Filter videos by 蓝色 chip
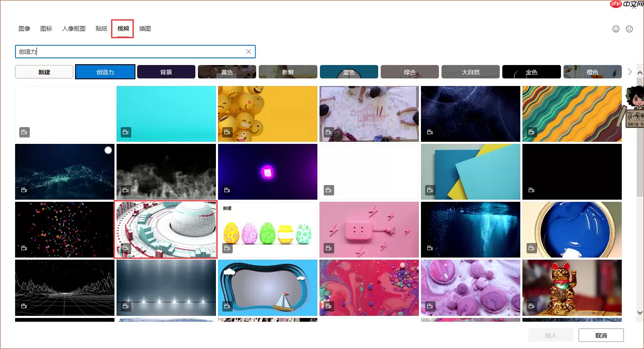The image size is (644, 349). pyautogui.click(x=349, y=72)
